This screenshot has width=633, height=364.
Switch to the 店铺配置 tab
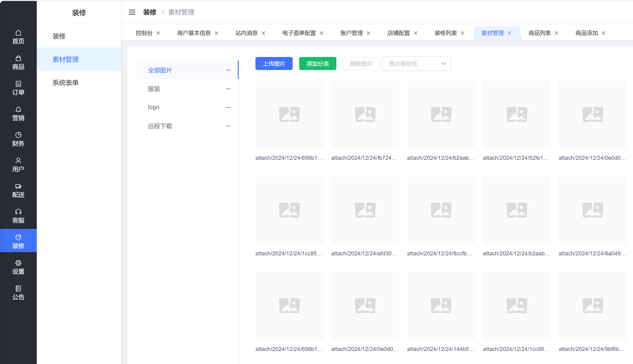(x=399, y=33)
